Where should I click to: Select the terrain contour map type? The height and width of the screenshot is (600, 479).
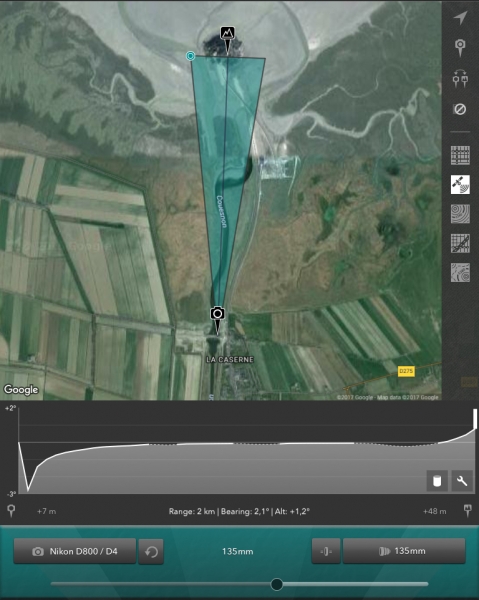click(x=460, y=214)
